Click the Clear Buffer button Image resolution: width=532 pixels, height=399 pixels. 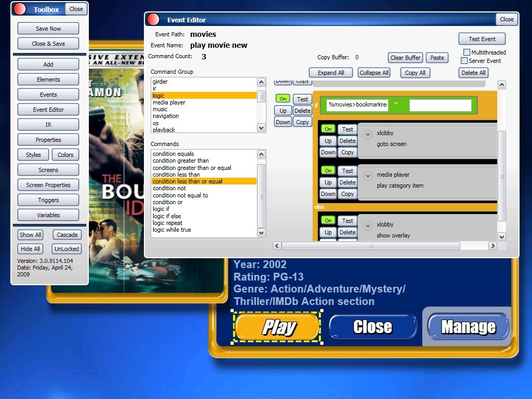pyautogui.click(x=405, y=58)
